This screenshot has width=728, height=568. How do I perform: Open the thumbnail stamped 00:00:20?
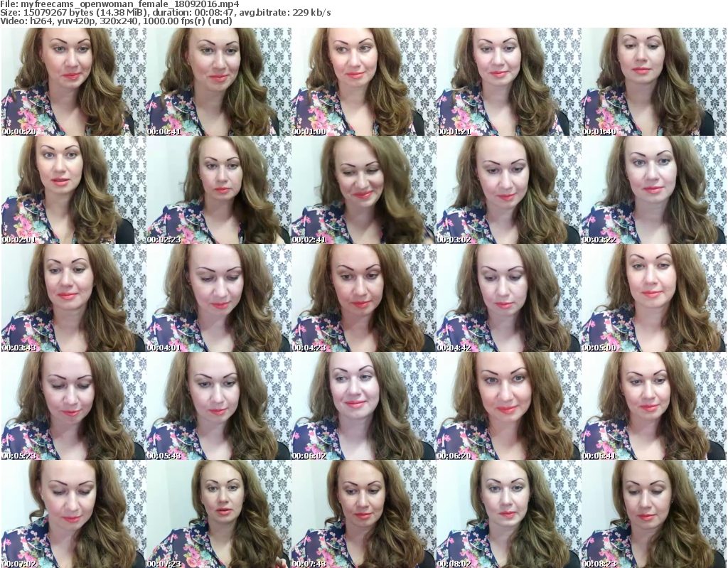tap(73, 82)
